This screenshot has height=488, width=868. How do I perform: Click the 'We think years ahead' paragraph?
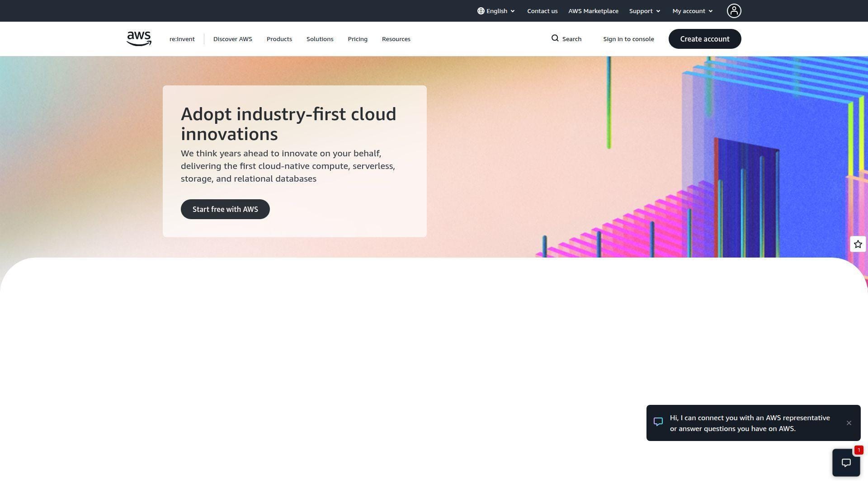click(288, 166)
